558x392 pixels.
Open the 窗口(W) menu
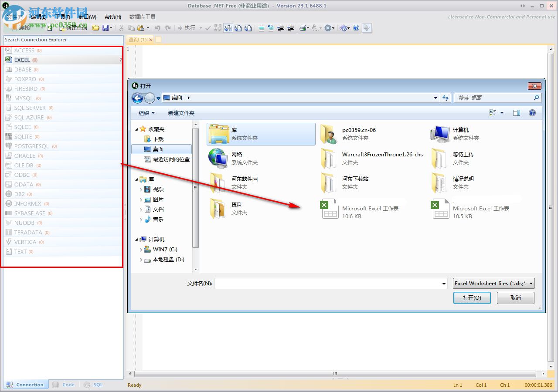point(87,17)
